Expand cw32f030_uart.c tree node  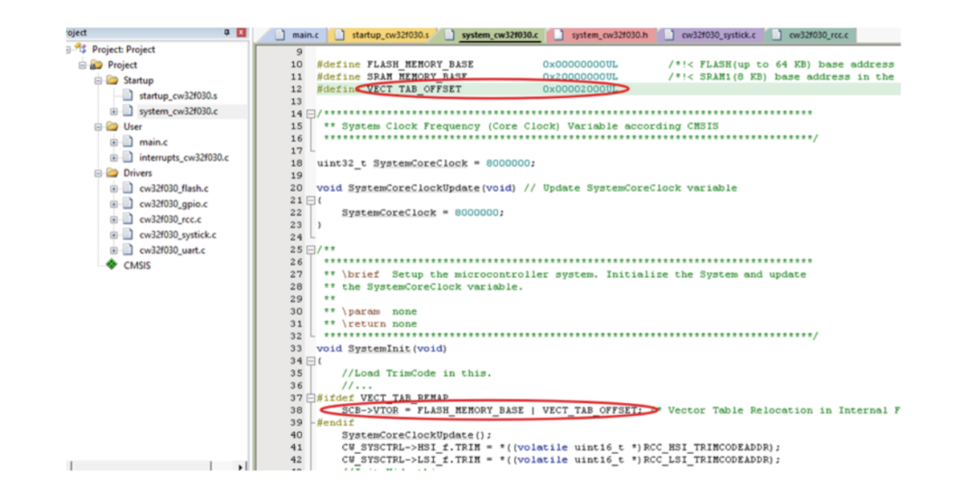(x=113, y=251)
